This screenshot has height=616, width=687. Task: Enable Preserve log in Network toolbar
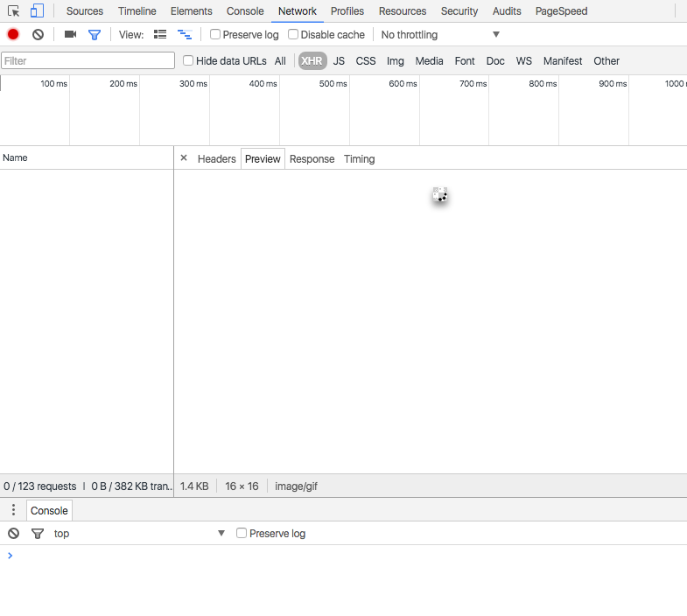point(215,34)
